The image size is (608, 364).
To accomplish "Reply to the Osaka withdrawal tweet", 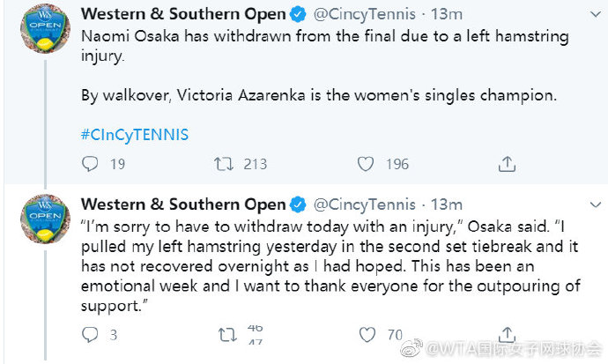I will pyautogui.click(x=90, y=164).
